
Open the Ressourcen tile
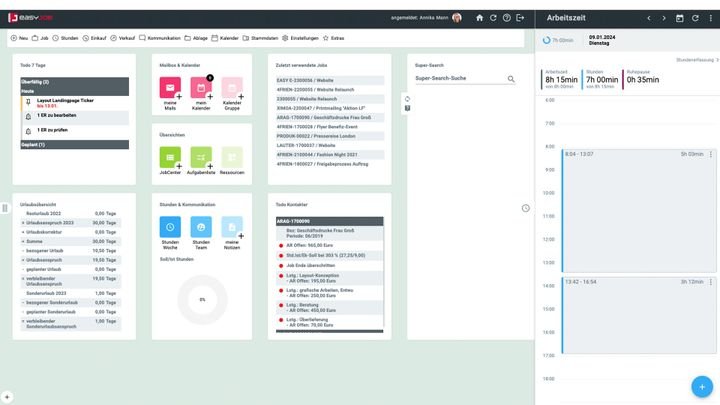[232, 158]
